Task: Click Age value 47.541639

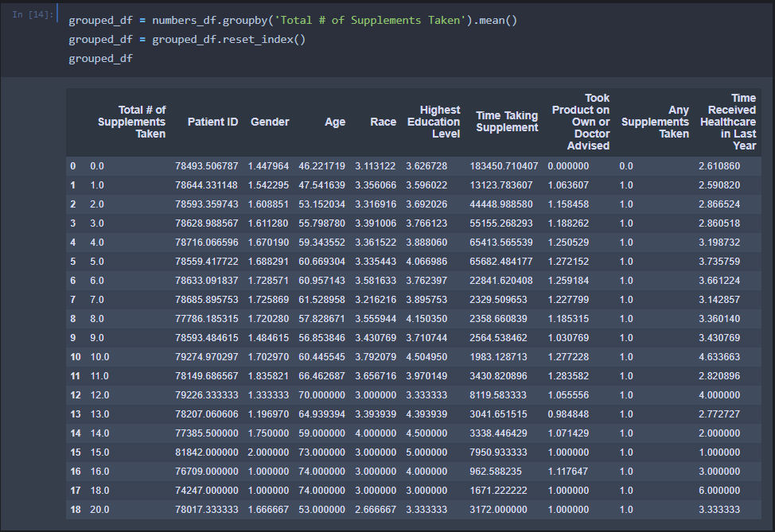Action: [x=321, y=185]
